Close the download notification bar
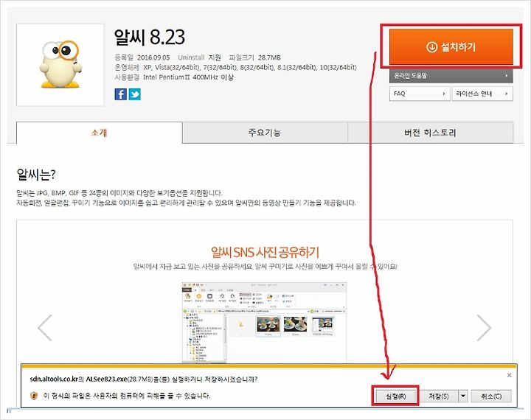This screenshot has height=420, width=531. click(x=509, y=375)
